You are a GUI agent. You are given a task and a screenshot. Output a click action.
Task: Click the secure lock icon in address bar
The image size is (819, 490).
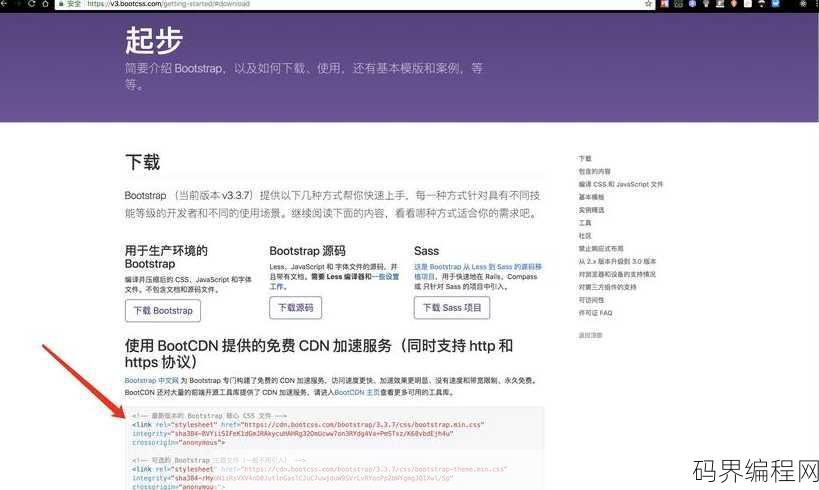(x=61, y=3)
